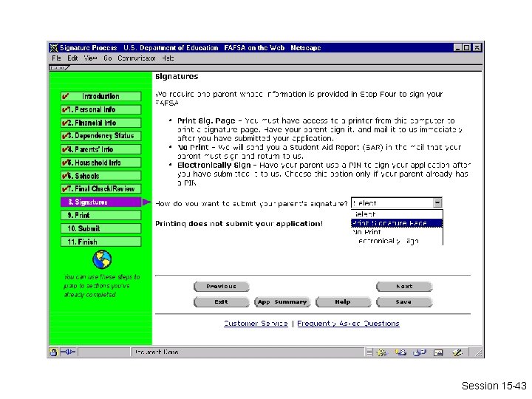
Task: Open Address Book icon in status bar
Action: (438, 353)
